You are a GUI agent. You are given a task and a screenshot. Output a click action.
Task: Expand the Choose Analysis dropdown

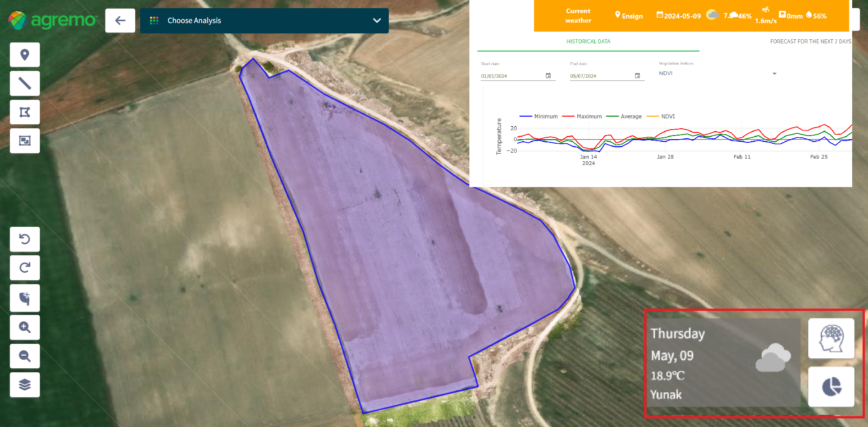point(264,20)
